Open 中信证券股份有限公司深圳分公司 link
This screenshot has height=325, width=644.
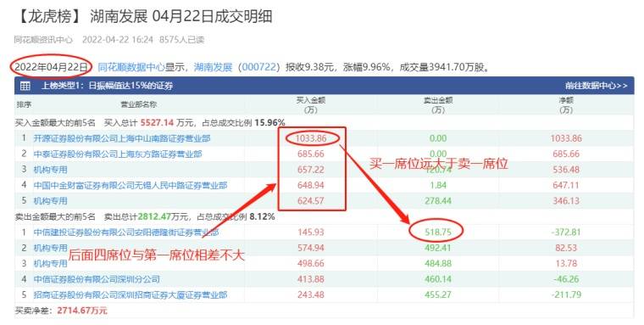point(97,279)
